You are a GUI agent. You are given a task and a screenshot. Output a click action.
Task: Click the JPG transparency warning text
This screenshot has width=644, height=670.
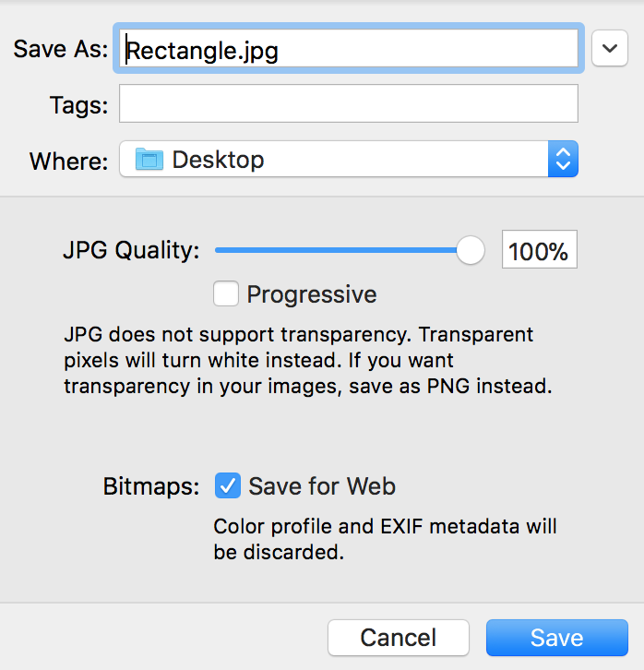click(307, 361)
